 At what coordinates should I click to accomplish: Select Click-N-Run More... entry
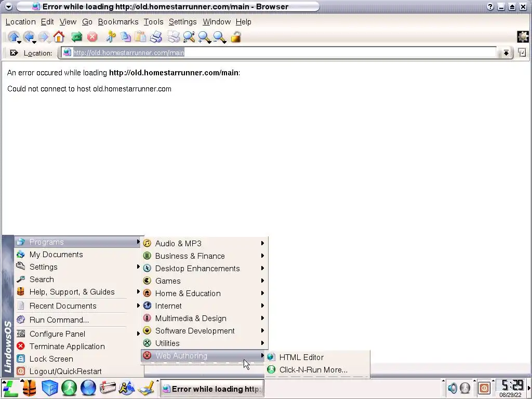click(x=317, y=370)
